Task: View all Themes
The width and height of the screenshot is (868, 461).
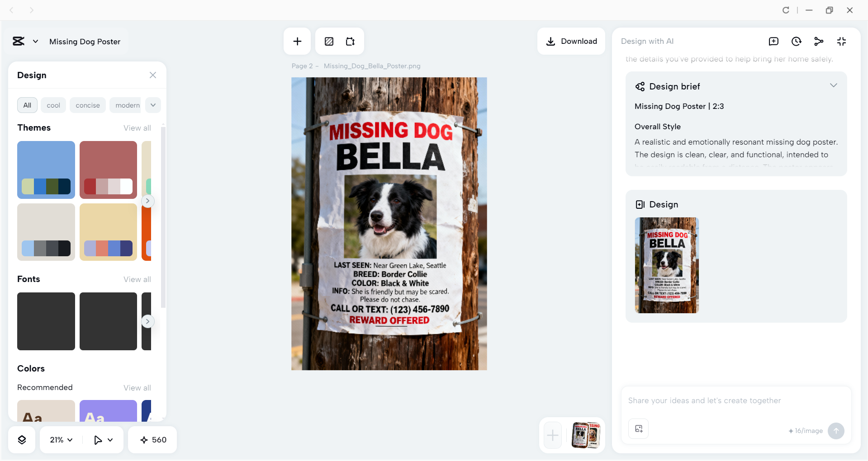Action: [x=137, y=128]
